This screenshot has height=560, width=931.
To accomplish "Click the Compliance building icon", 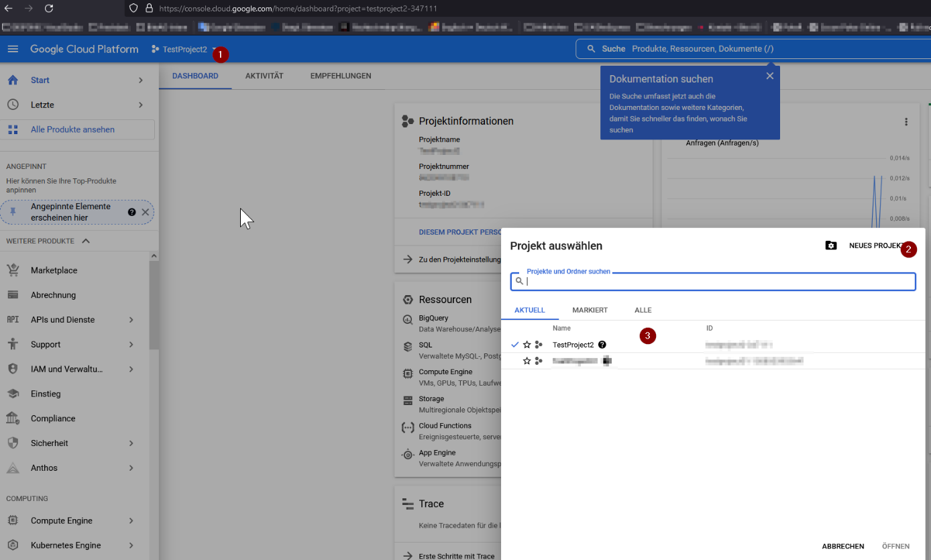I will (13, 418).
